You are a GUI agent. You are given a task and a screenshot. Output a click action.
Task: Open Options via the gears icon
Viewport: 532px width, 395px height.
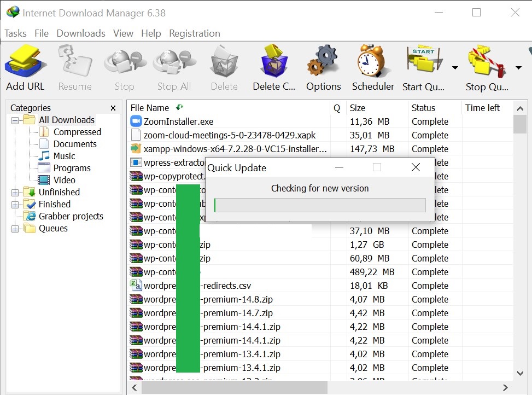323,61
